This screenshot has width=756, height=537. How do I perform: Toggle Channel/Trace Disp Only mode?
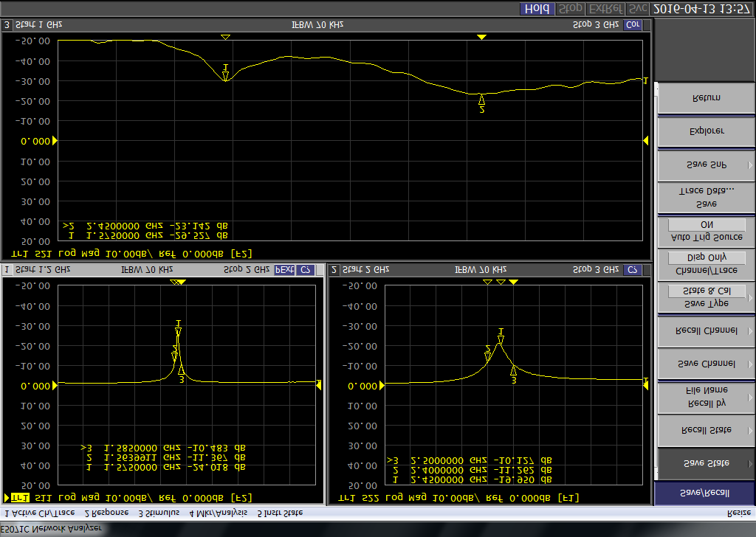pyautogui.click(x=706, y=257)
